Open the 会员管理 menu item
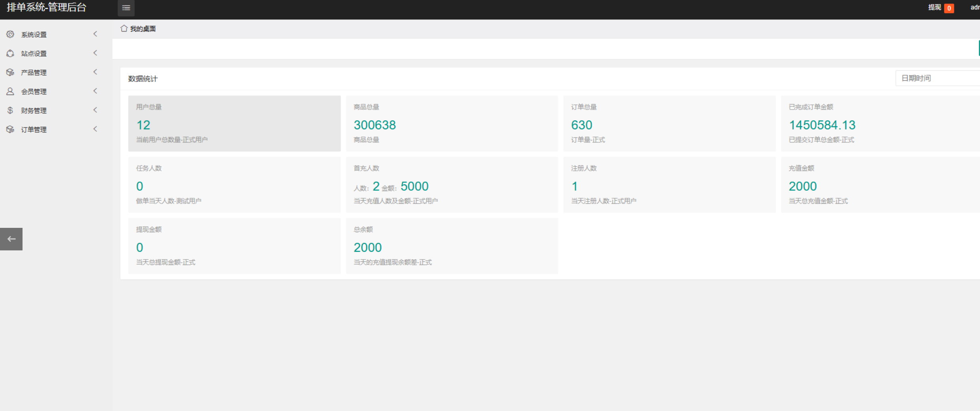The image size is (980, 411). pos(34,92)
